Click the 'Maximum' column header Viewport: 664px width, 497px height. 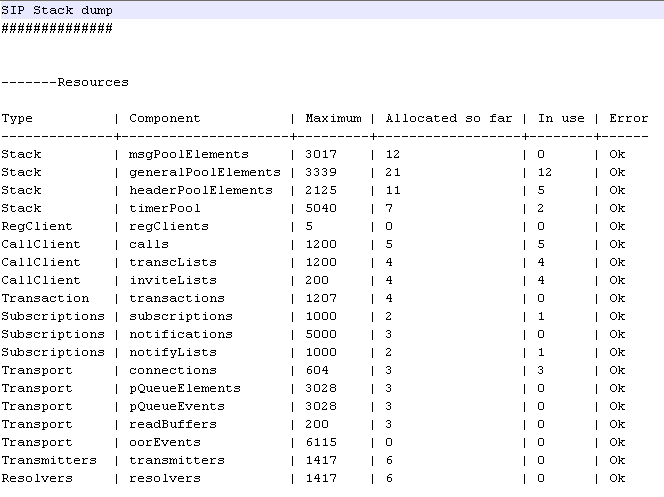point(333,118)
